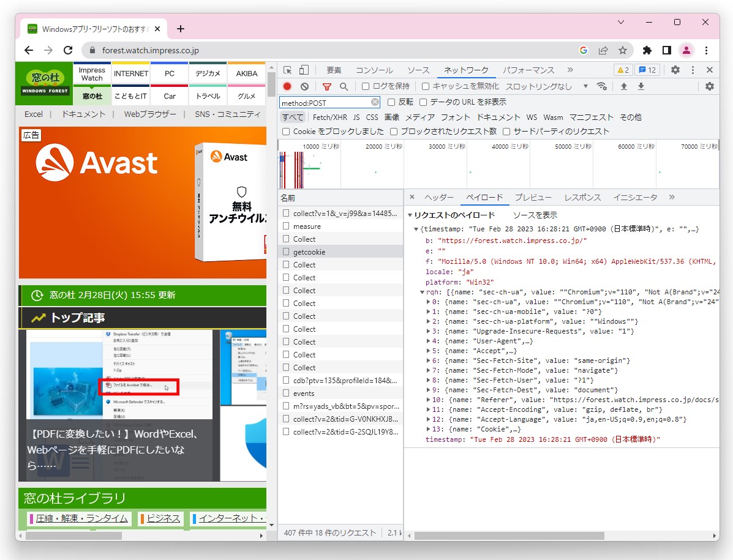Open the レスポンス tab
Viewport: 733px width, 560px height.
click(582, 198)
